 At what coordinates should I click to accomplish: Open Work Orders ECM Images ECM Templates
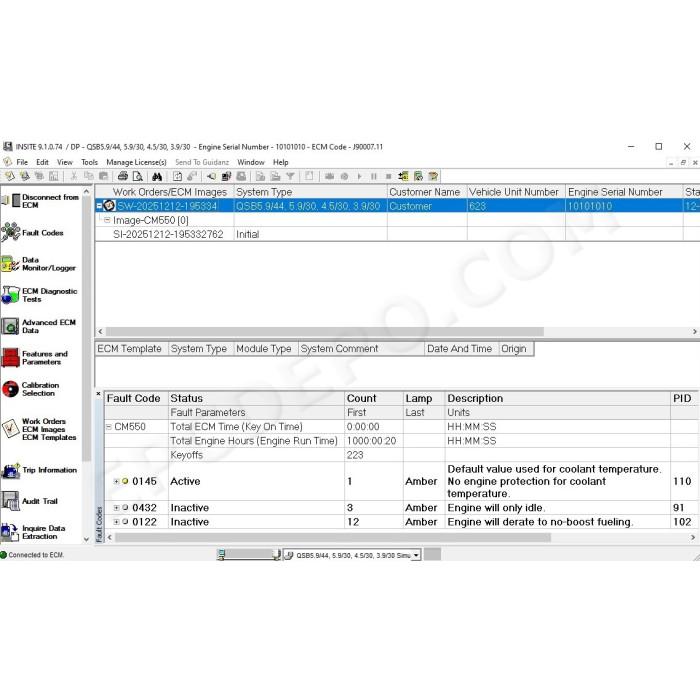click(x=39, y=429)
